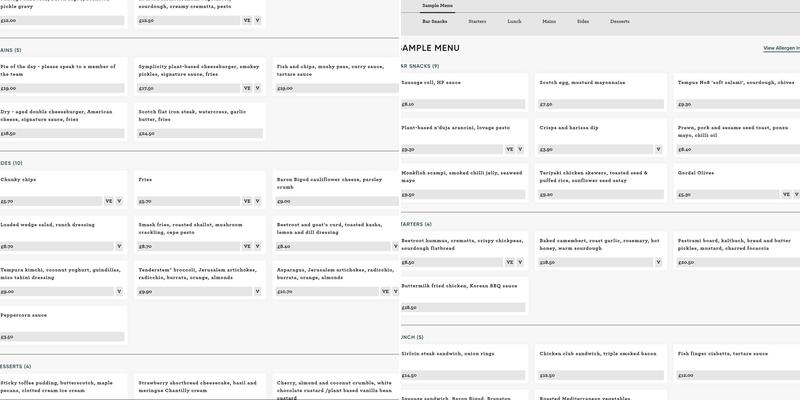The width and height of the screenshot is (800, 400).
Task: Click V badge on Baked camembert starter
Action: (x=658, y=263)
